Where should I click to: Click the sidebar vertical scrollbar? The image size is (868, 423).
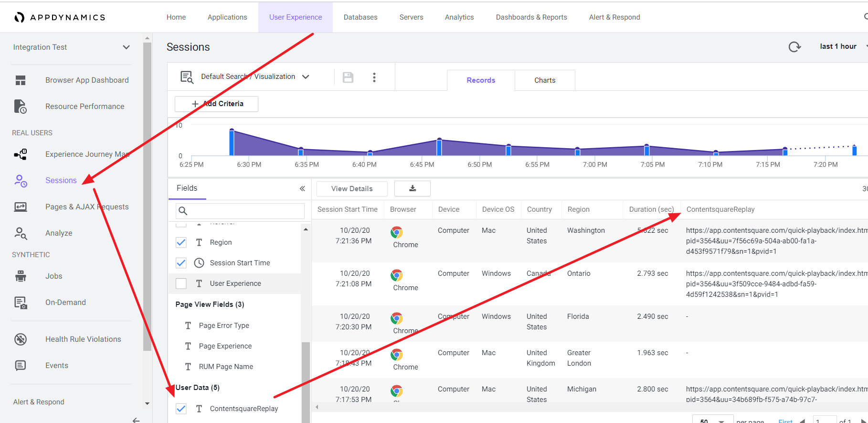pyautogui.click(x=147, y=196)
